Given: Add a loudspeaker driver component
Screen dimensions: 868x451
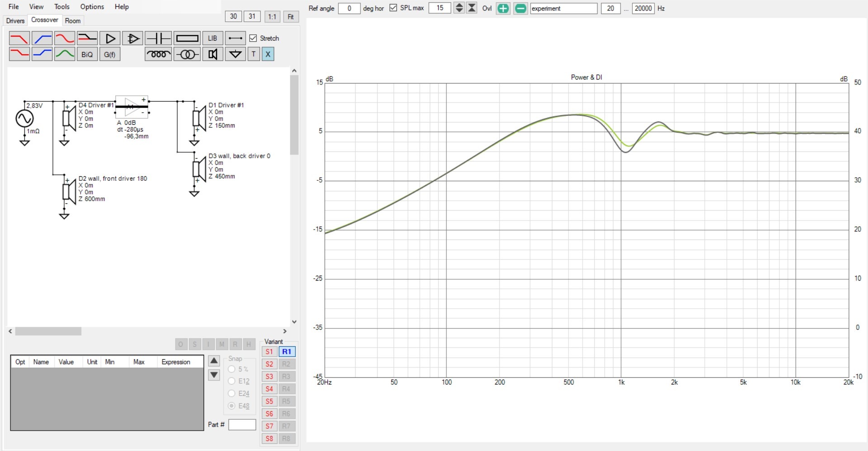Looking at the screenshot, I should pos(213,54).
